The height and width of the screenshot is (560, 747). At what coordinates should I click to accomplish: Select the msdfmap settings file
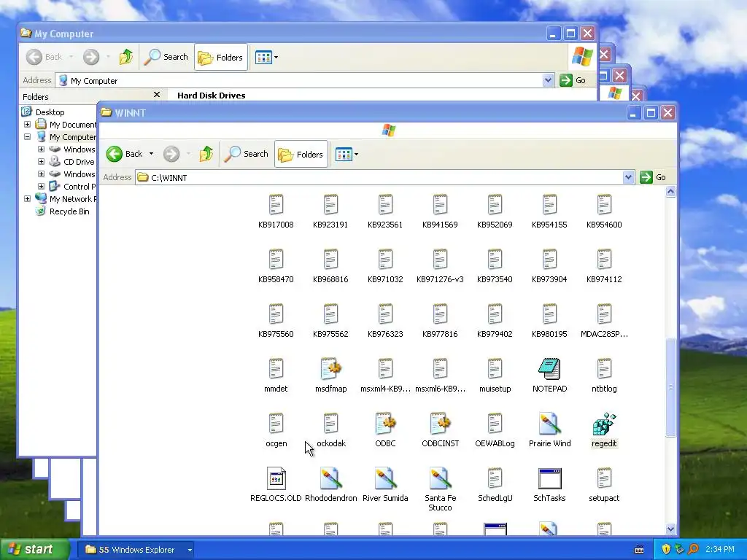point(330,369)
